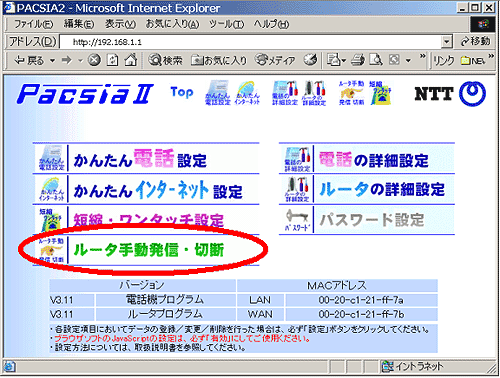This screenshot has width=500, height=378.
Task: Select WAN MAC address 00-20-c1-21-ff-7b
Action: click(361, 314)
